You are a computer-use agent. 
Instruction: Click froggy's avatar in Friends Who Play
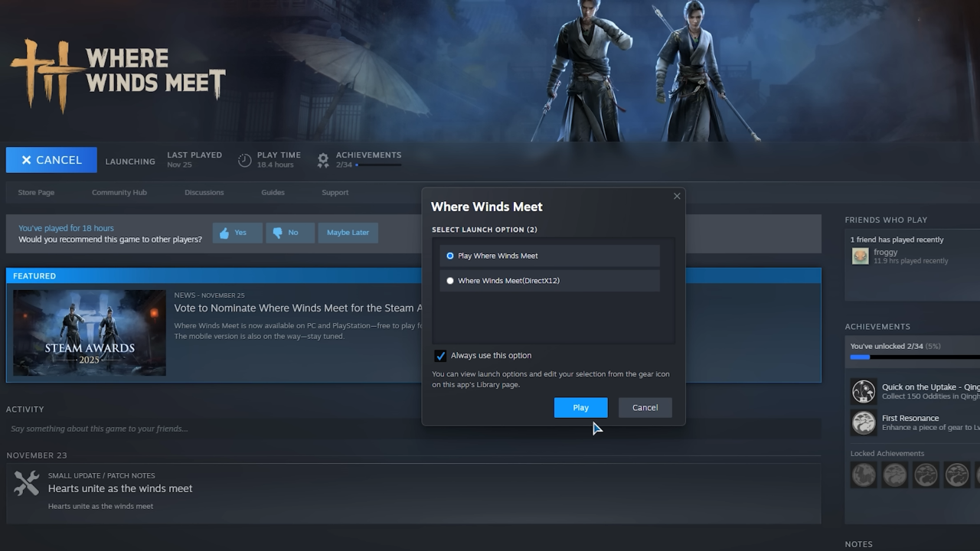coord(861,256)
